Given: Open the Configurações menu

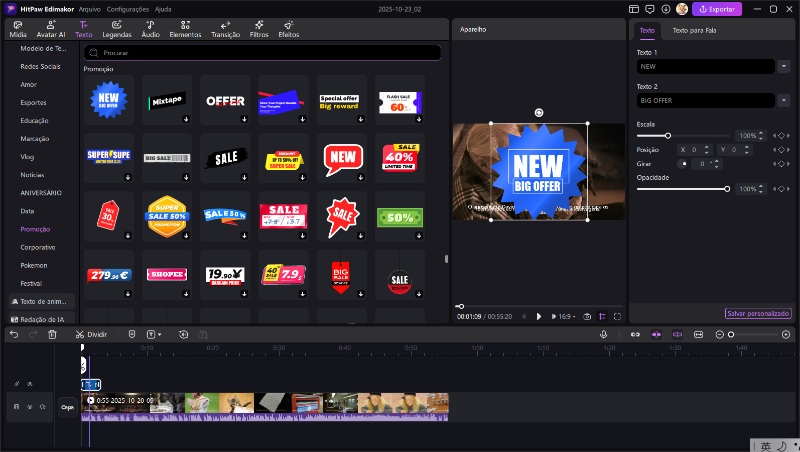Looking at the screenshot, I should 128,8.
